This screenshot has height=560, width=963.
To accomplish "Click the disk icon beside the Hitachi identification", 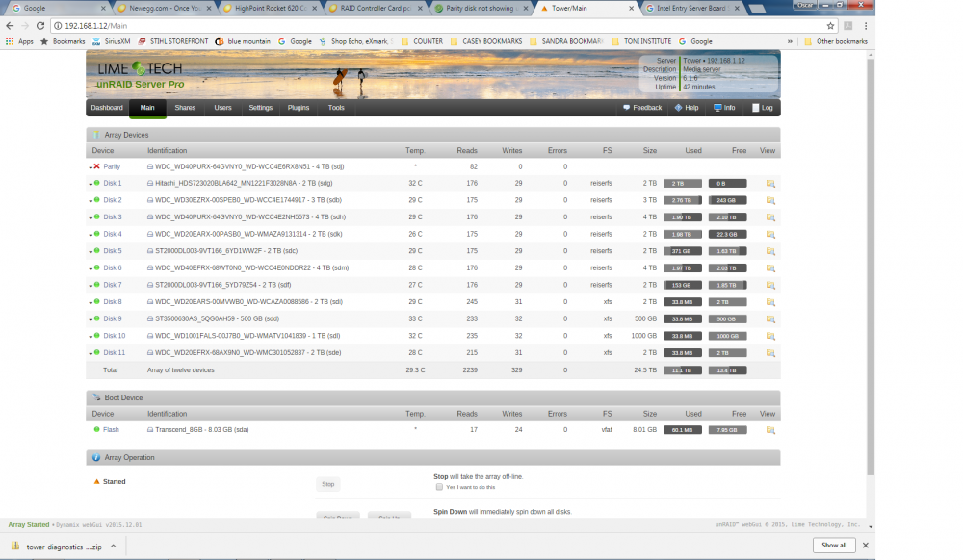I will click(150, 184).
